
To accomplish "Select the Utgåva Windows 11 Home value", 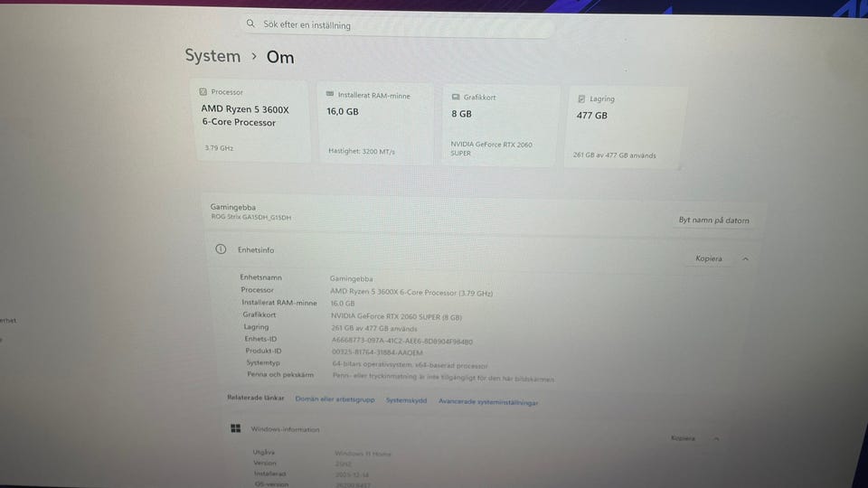I will click(363, 453).
